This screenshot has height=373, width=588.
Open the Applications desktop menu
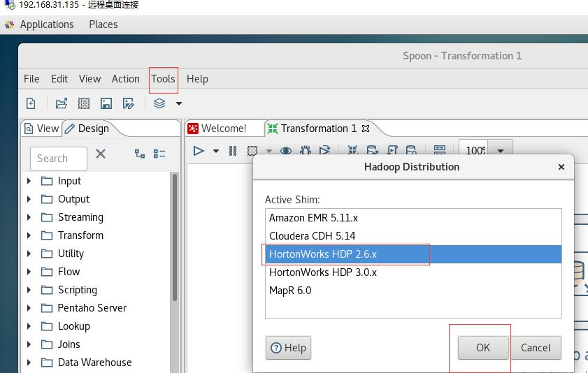pos(47,24)
